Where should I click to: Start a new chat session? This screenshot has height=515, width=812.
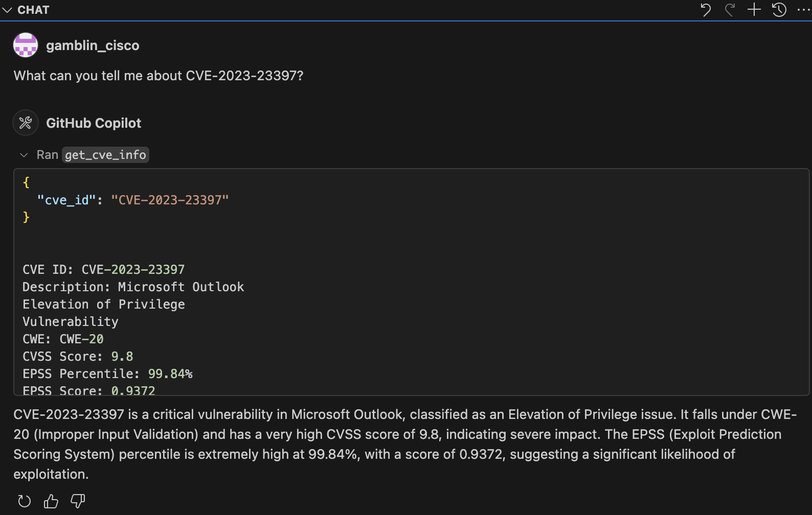[753, 10]
